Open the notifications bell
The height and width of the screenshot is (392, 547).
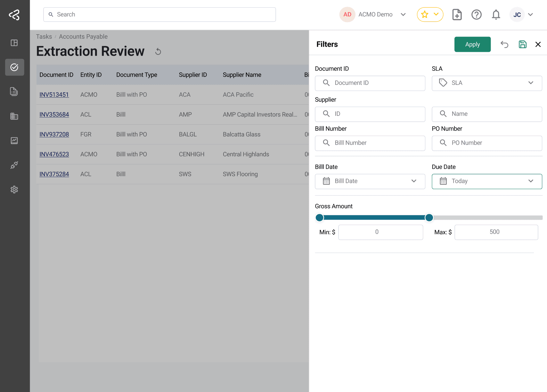[x=496, y=14]
